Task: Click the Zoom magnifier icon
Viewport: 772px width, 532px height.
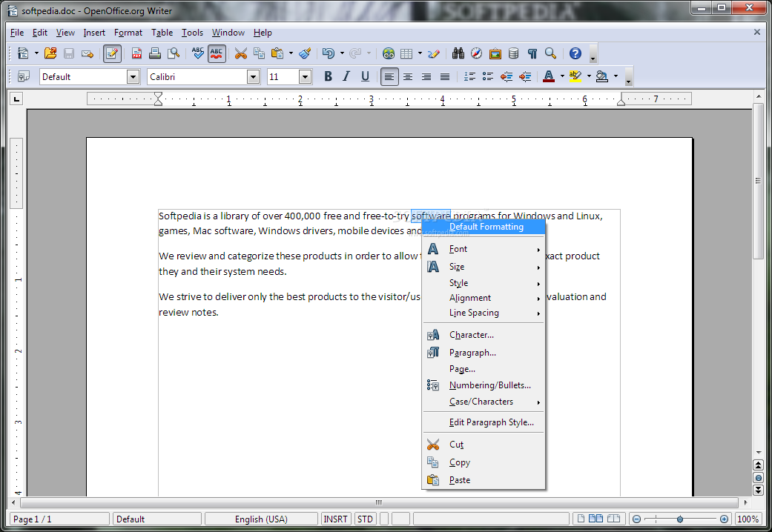Action: click(550, 53)
